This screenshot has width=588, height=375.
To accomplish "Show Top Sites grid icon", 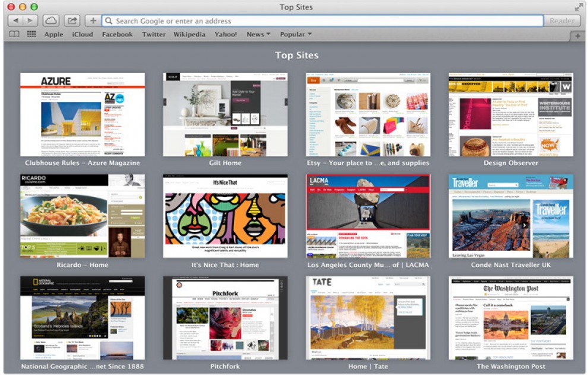I will (x=31, y=34).
